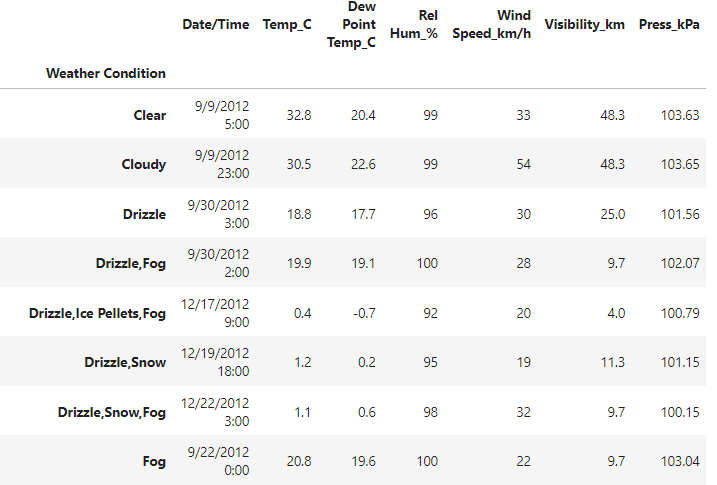This screenshot has width=717, height=485.
Task: Click the Drizzle row visibility value 25.0
Action: pyautogui.click(x=612, y=213)
